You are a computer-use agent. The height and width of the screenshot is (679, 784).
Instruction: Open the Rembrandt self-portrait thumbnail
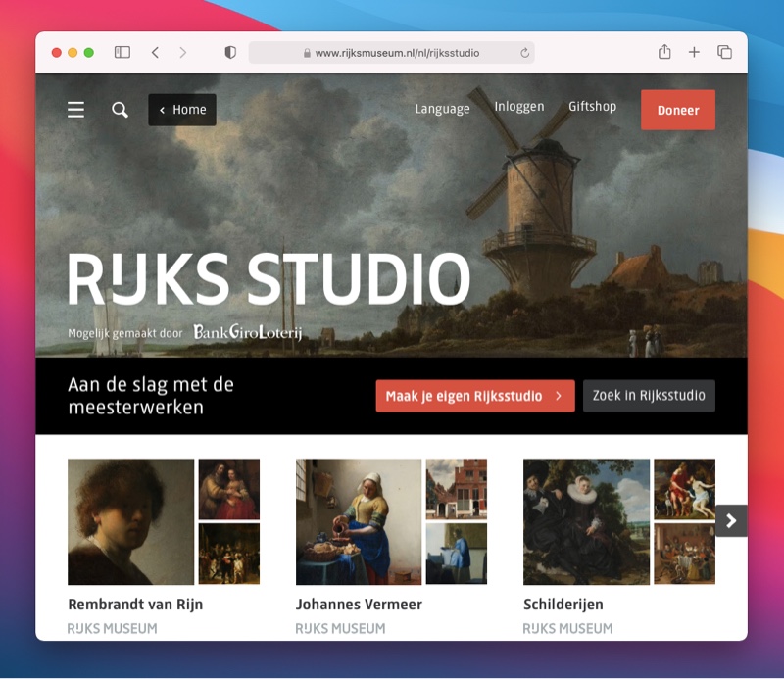131,521
